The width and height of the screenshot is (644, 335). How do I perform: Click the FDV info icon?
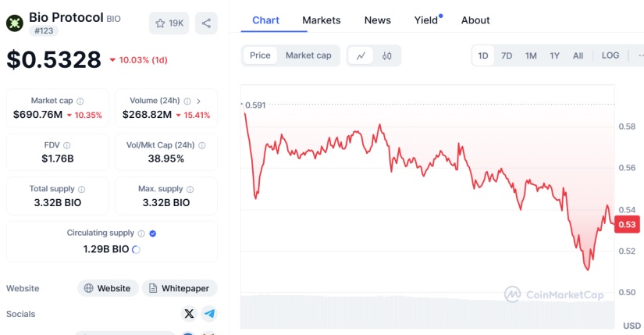66,145
